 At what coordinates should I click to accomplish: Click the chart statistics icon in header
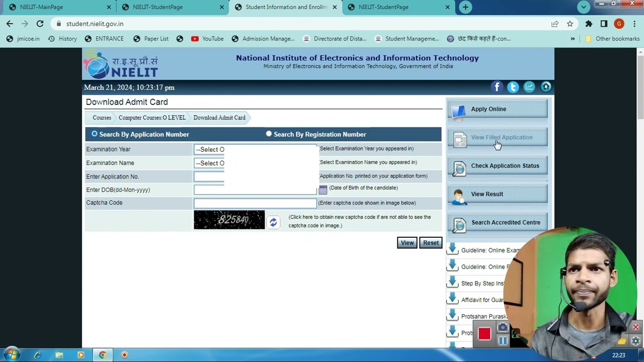pyautogui.click(x=529, y=87)
